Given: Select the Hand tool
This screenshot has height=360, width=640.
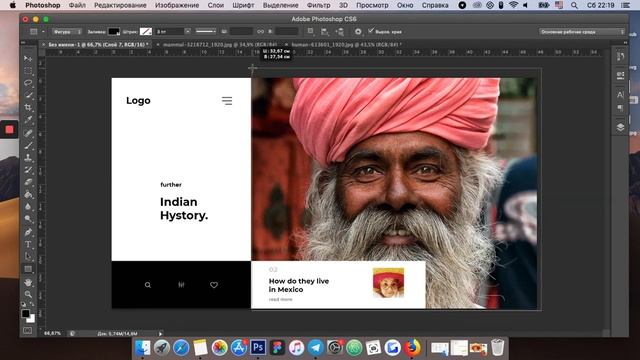Looking at the screenshot, I should point(28,282).
